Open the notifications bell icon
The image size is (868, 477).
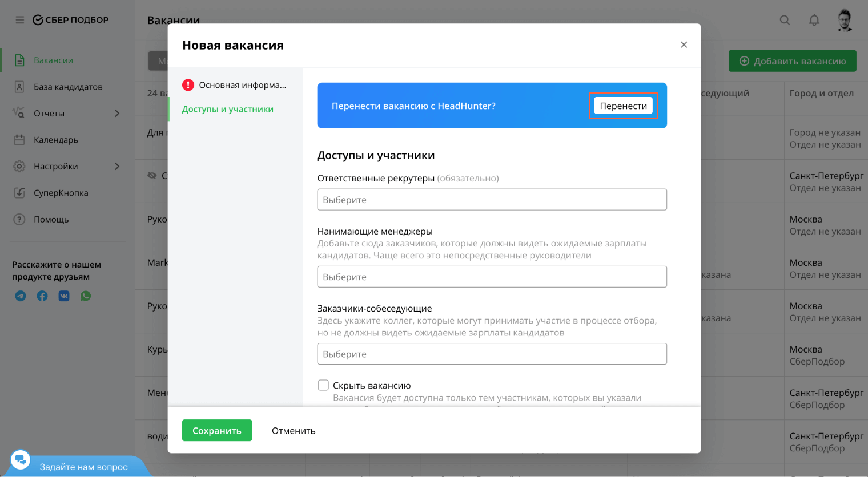814,20
